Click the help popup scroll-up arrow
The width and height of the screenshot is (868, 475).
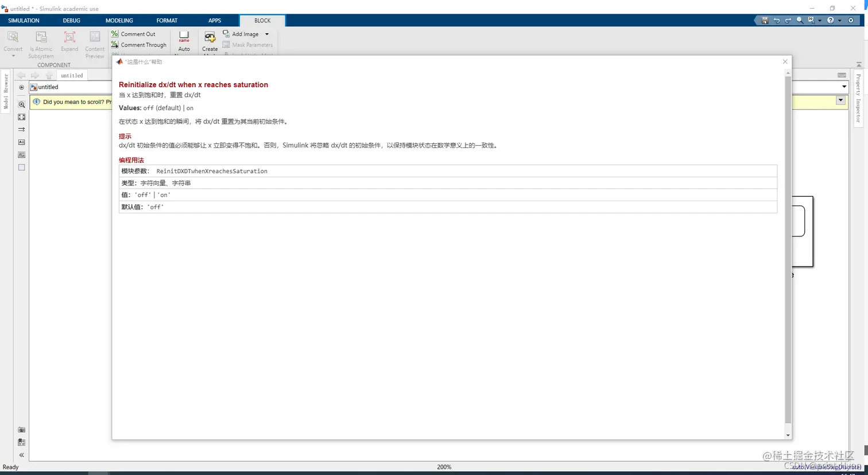(788, 73)
